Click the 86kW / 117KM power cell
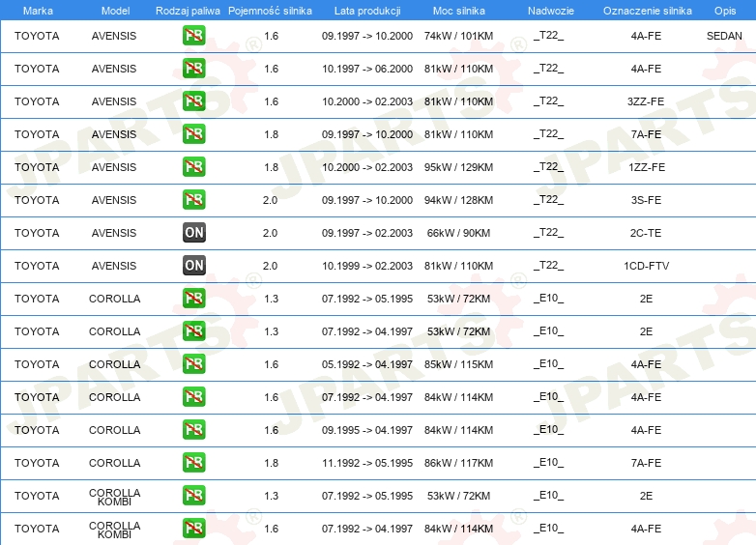 click(458, 463)
